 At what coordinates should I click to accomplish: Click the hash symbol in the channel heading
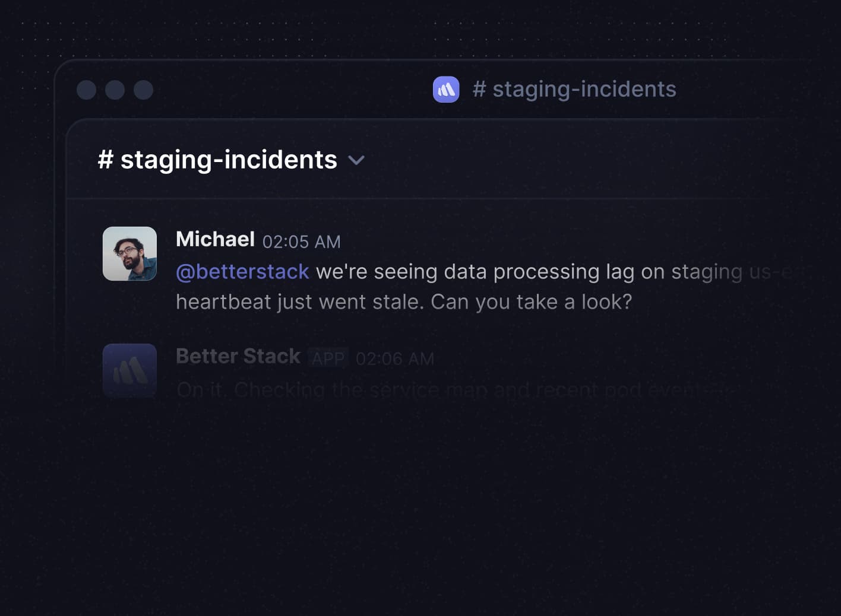click(105, 160)
